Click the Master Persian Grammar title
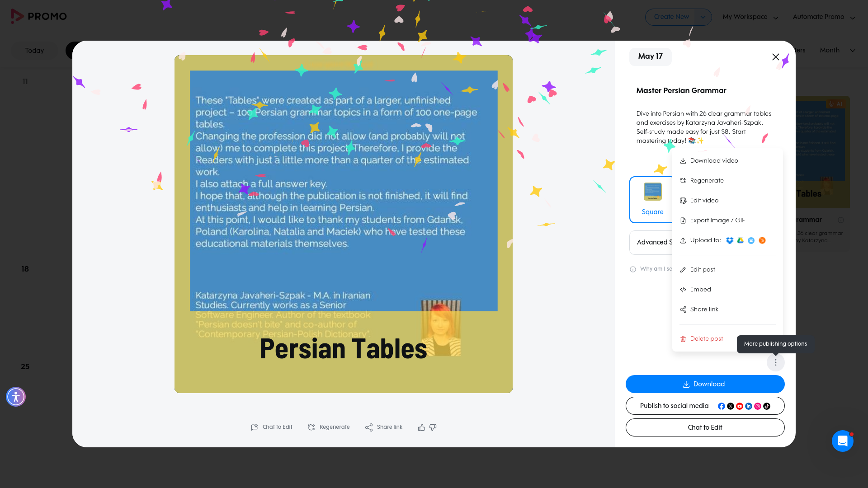 [681, 90]
